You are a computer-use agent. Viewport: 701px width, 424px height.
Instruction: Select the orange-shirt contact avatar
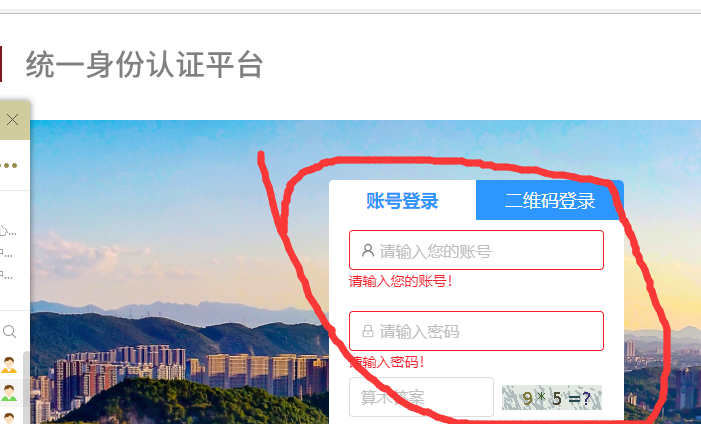(9, 365)
